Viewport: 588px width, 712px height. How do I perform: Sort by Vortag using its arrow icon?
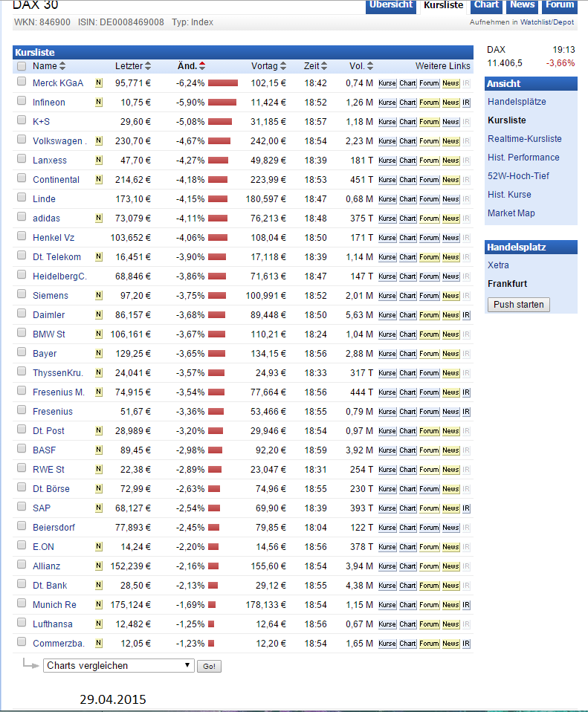(x=283, y=66)
